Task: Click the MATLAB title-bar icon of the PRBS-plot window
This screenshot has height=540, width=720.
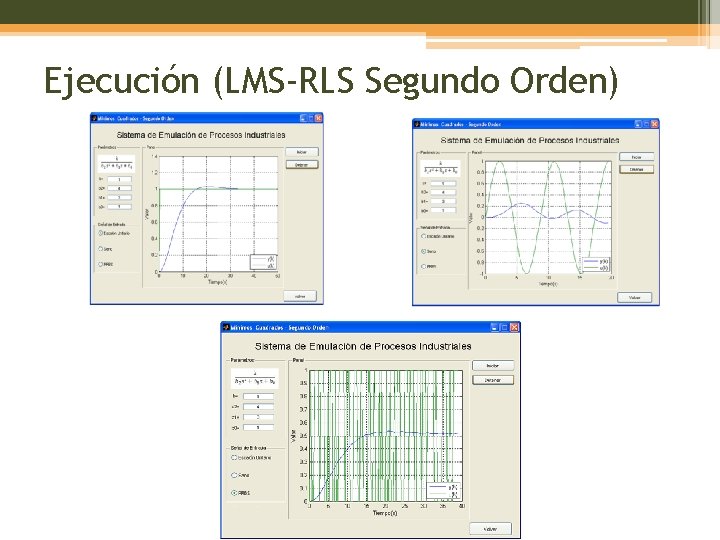Action: (x=226, y=327)
